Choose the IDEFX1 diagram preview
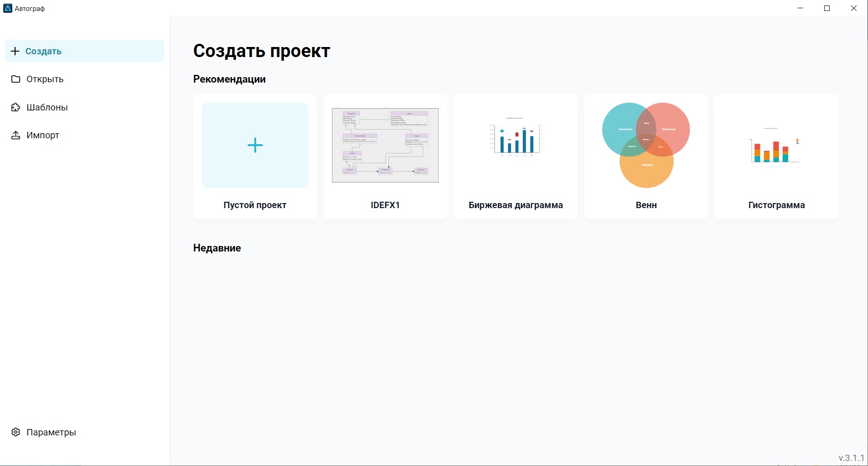 [x=385, y=145]
